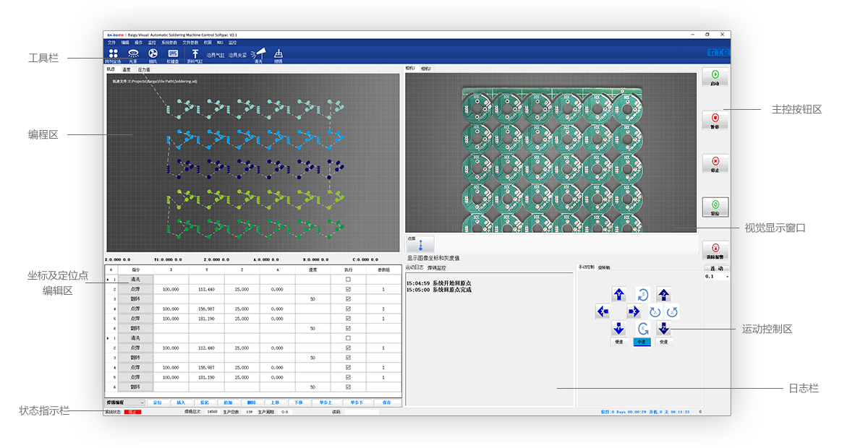The width and height of the screenshot is (868, 448).
Task: Open the 编辑 Edit menu
Action: pyautogui.click(x=125, y=43)
